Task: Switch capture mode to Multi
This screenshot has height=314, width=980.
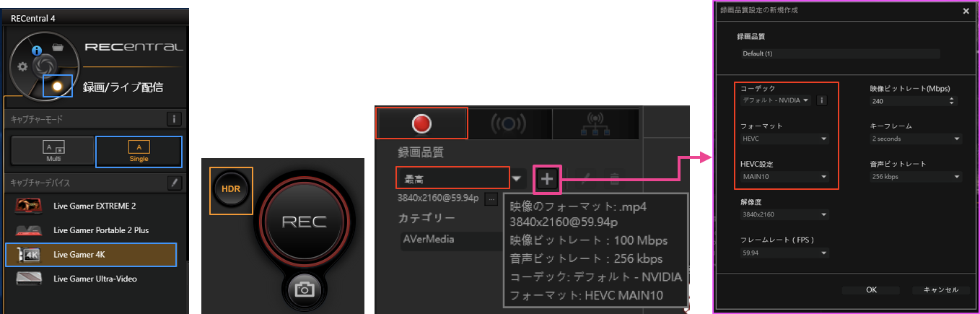Action: pos(53,150)
